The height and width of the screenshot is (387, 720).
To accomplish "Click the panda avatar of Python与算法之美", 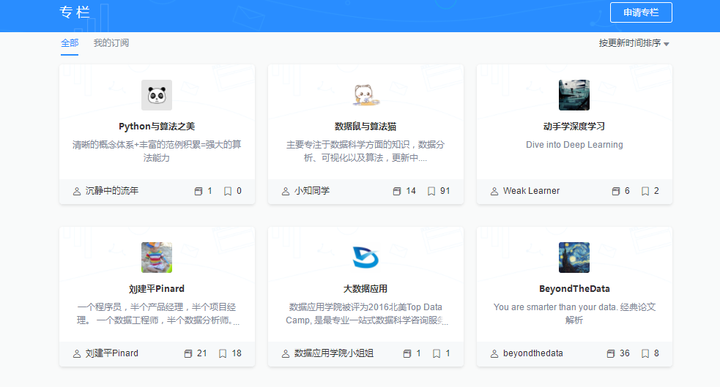I will (157, 95).
